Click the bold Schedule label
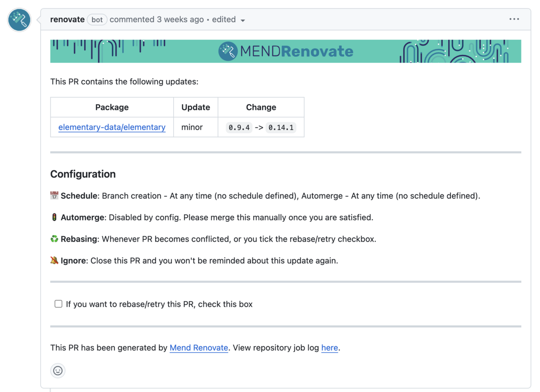Image resolution: width=540 pixels, height=392 pixels. [79, 196]
